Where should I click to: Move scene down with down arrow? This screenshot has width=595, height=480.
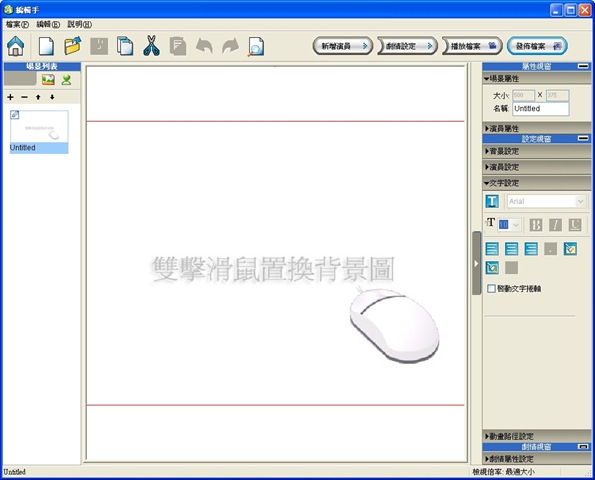pos(52,97)
